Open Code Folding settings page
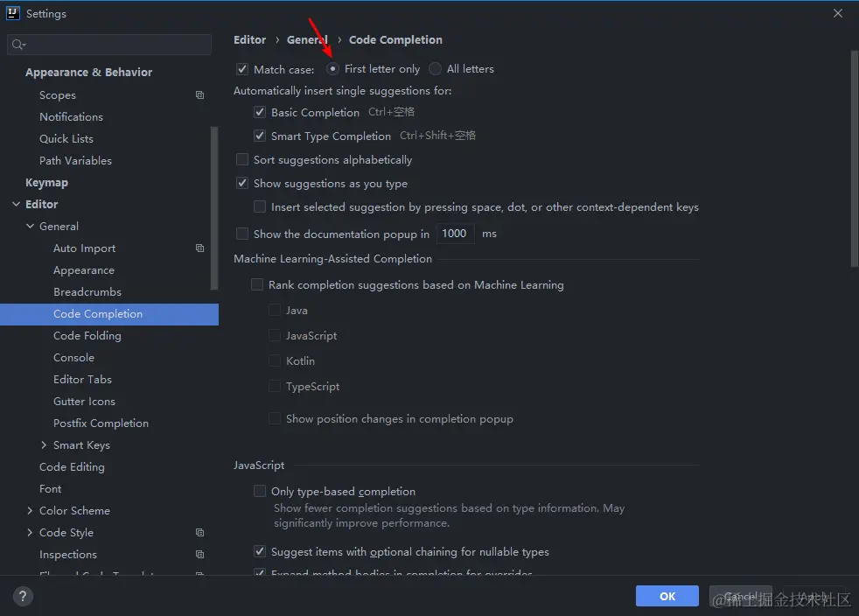The width and height of the screenshot is (859, 616). [87, 335]
